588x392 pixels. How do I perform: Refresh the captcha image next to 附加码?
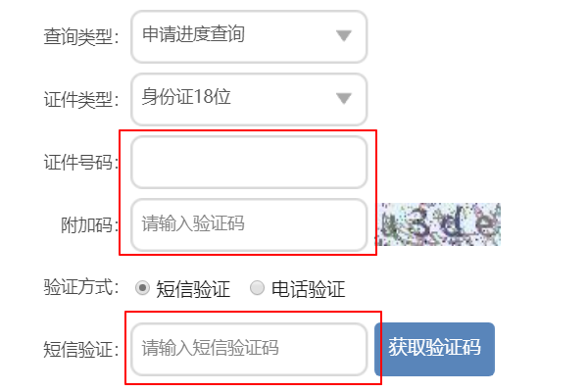pos(438,224)
